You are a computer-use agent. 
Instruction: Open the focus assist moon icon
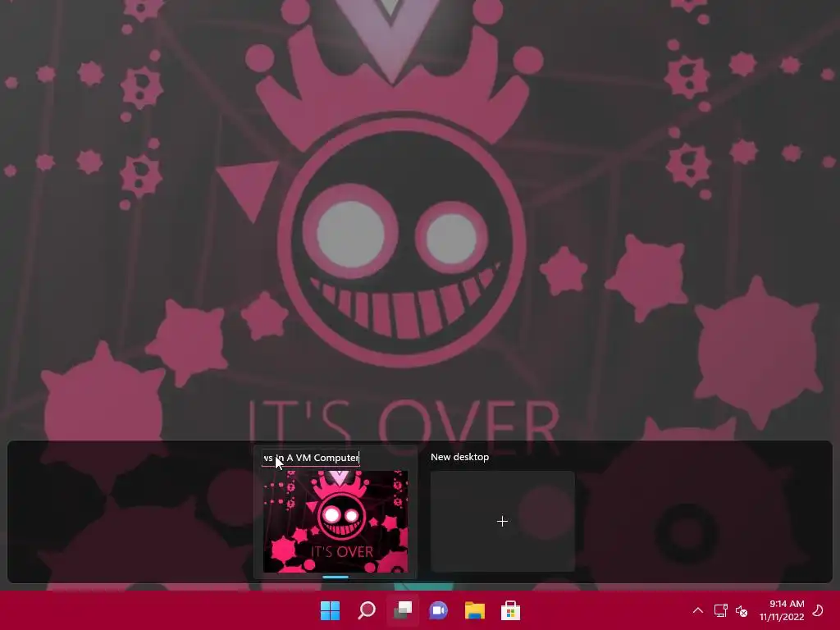tap(818, 610)
